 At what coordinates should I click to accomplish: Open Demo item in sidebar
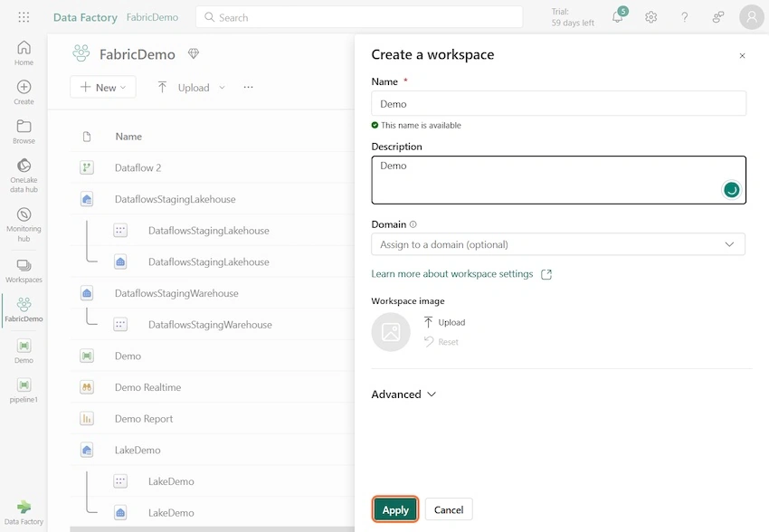click(24, 351)
